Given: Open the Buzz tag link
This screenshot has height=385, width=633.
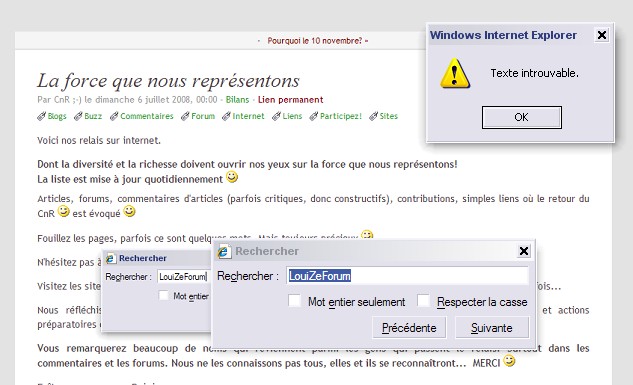Looking at the screenshot, I should 93,116.
